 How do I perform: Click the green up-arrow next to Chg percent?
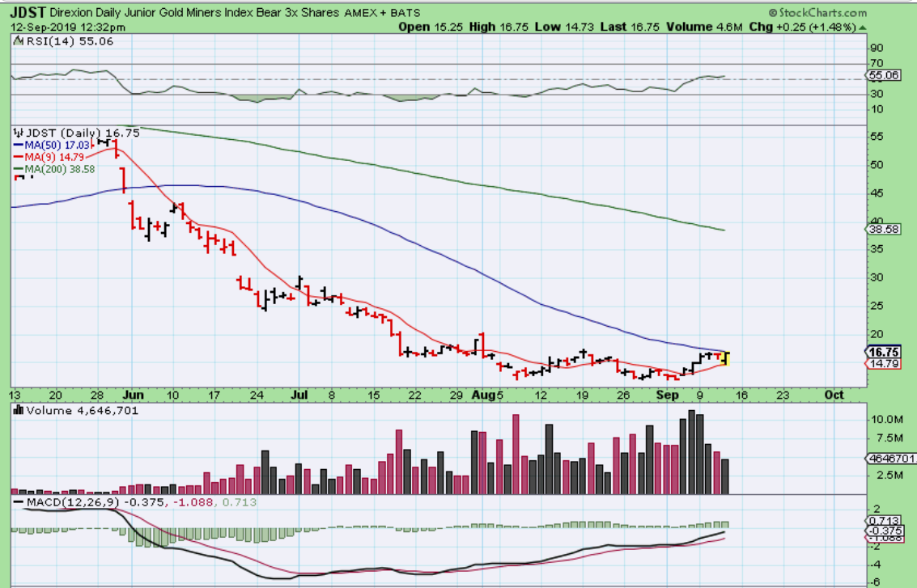tap(863, 27)
